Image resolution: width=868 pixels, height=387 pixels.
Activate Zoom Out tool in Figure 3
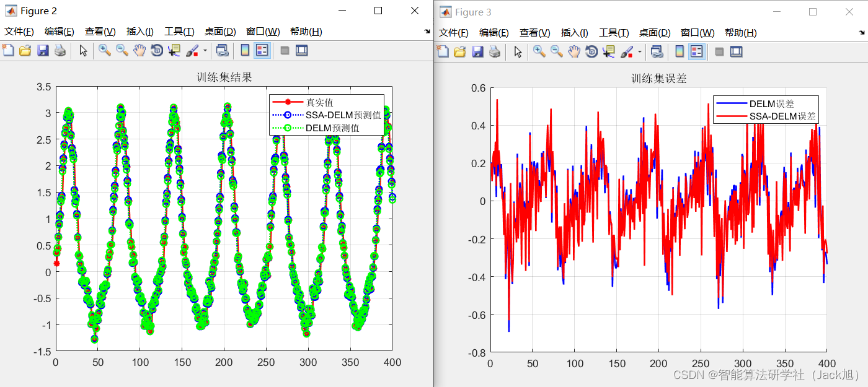[557, 51]
